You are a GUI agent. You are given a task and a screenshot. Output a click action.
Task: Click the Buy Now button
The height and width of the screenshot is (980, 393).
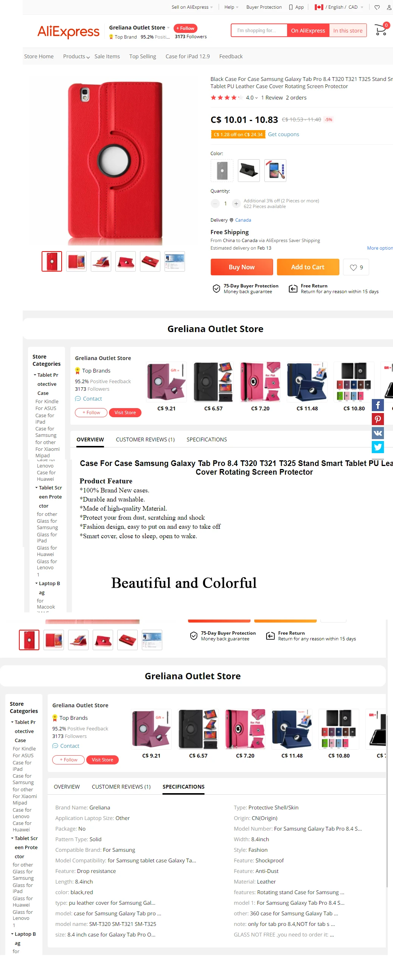pyautogui.click(x=242, y=267)
